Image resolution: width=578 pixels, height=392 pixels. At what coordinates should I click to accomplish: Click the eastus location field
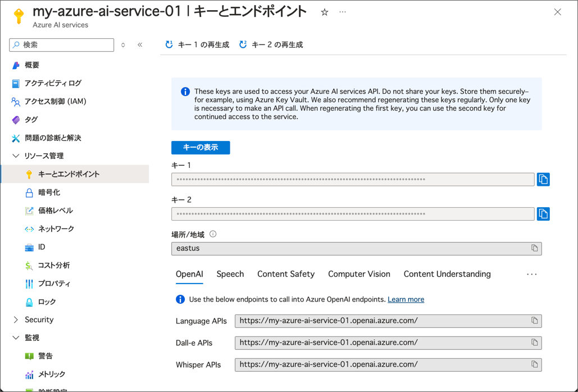click(357, 248)
